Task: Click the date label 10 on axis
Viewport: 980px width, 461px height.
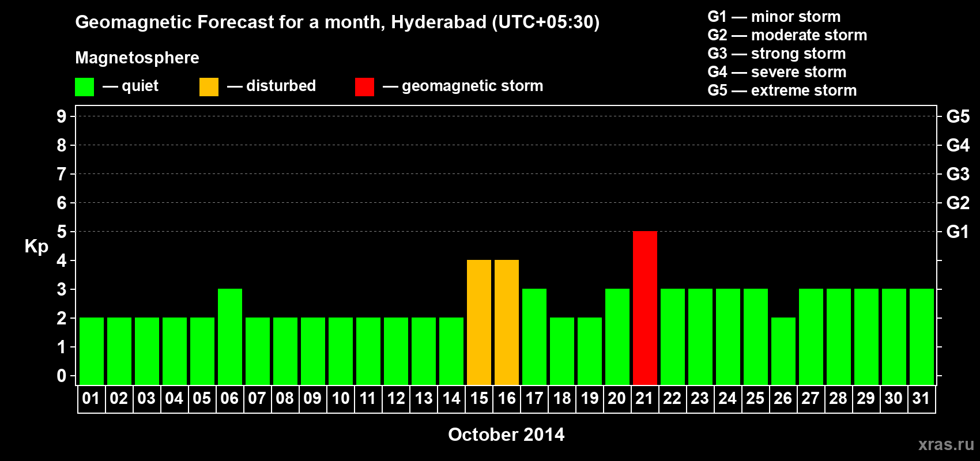Action: (340, 398)
